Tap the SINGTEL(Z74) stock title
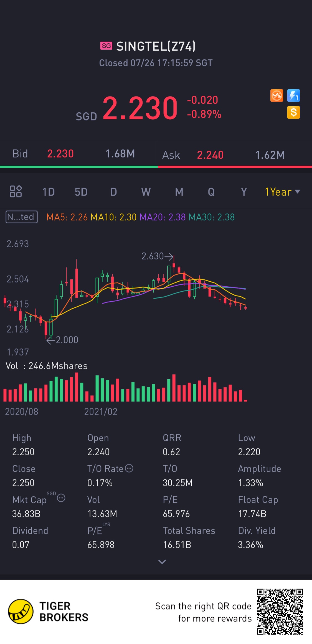Screen dimensions: 312x644 [x=156, y=46]
